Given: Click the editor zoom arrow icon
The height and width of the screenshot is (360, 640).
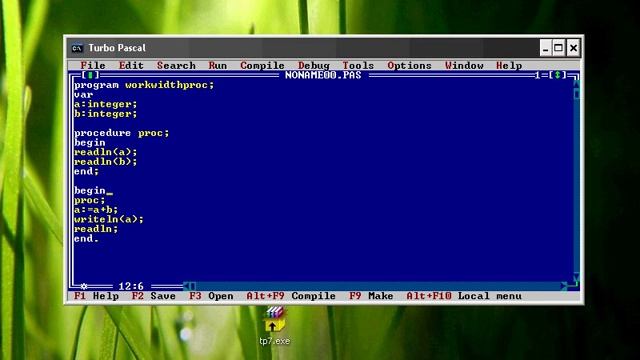Looking at the screenshot, I should [558, 75].
